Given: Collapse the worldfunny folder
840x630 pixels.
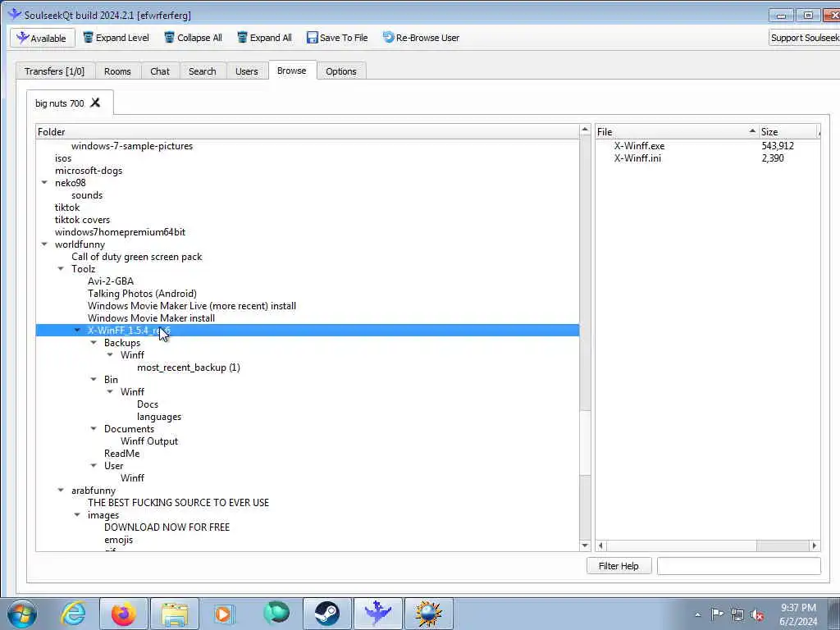Looking at the screenshot, I should point(44,244).
